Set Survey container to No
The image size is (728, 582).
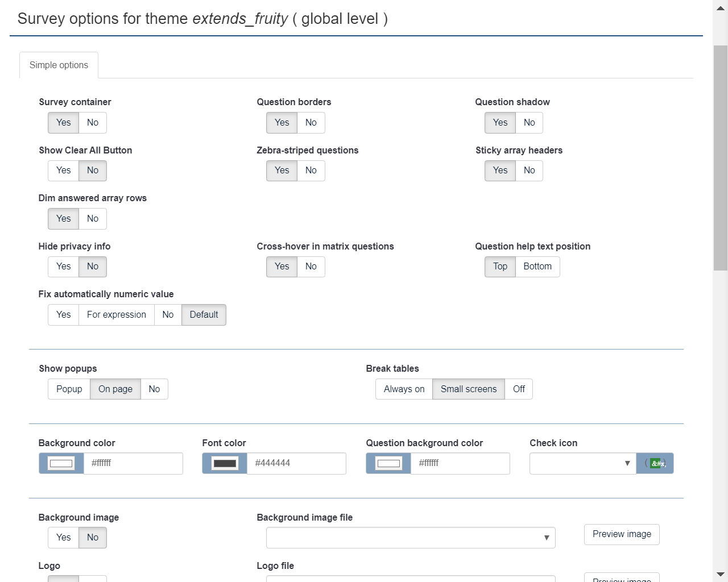tap(93, 123)
